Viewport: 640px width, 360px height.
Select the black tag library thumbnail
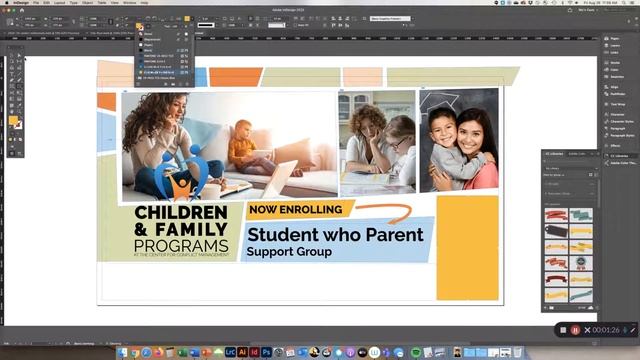tap(556, 231)
